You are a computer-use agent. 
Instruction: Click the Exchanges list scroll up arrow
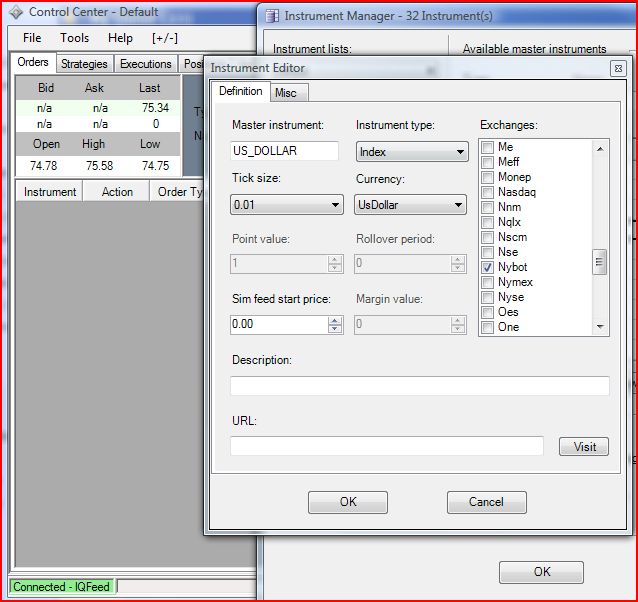(600, 149)
